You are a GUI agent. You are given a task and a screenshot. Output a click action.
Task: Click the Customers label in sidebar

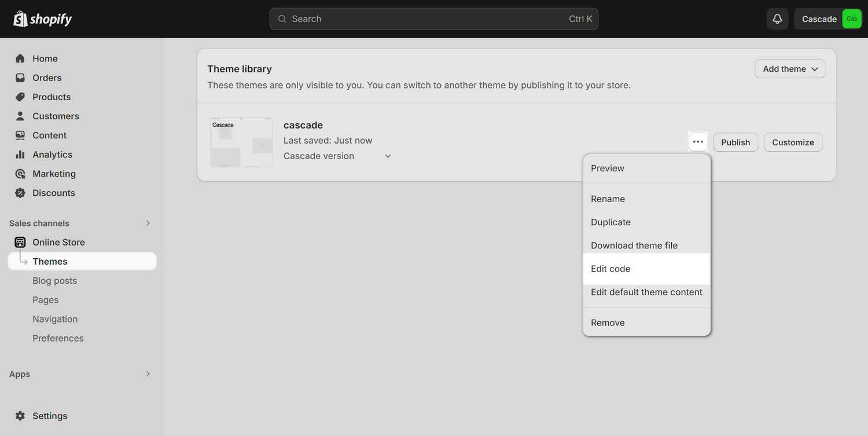[x=56, y=116]
